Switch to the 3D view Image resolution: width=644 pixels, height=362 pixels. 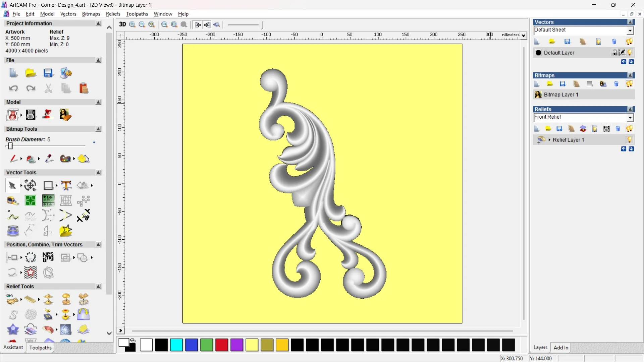122,24
